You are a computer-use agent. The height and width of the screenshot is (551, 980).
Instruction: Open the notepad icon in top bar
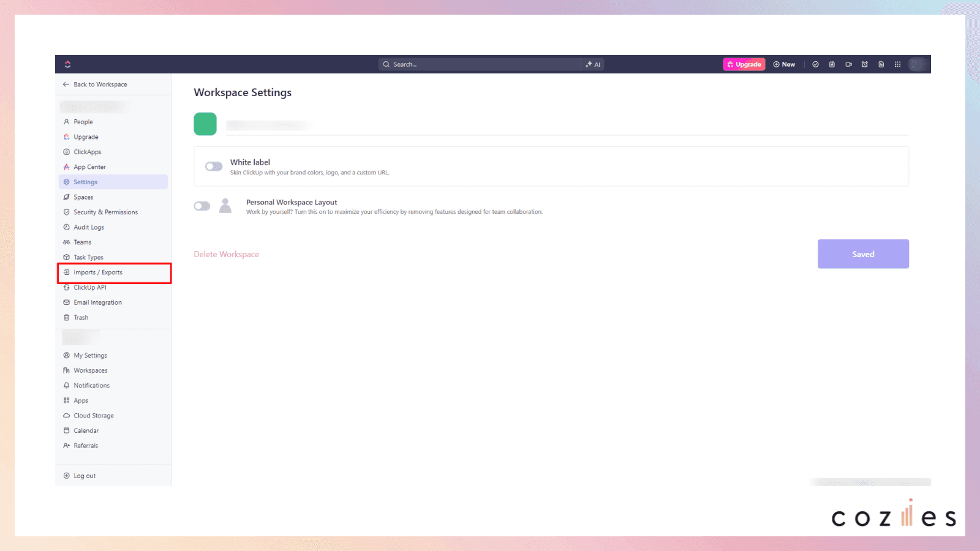click(832, 64)
